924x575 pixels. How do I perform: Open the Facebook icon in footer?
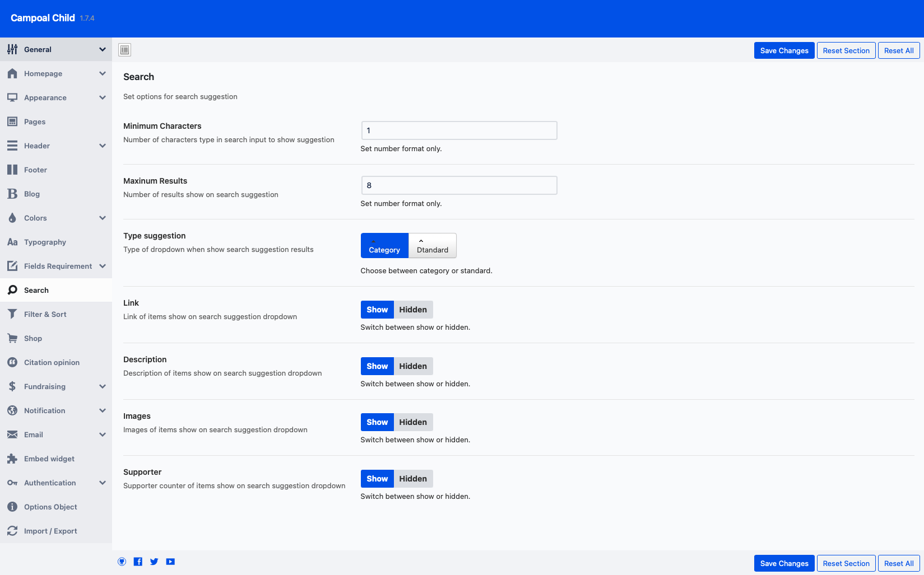(x=138, y=562)
